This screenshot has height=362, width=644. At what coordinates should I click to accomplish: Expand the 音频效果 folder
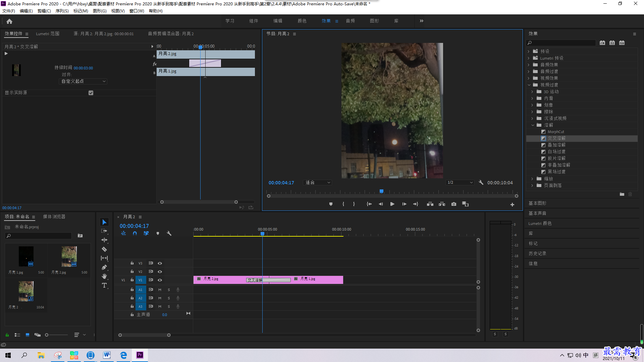tap(529, 65)
